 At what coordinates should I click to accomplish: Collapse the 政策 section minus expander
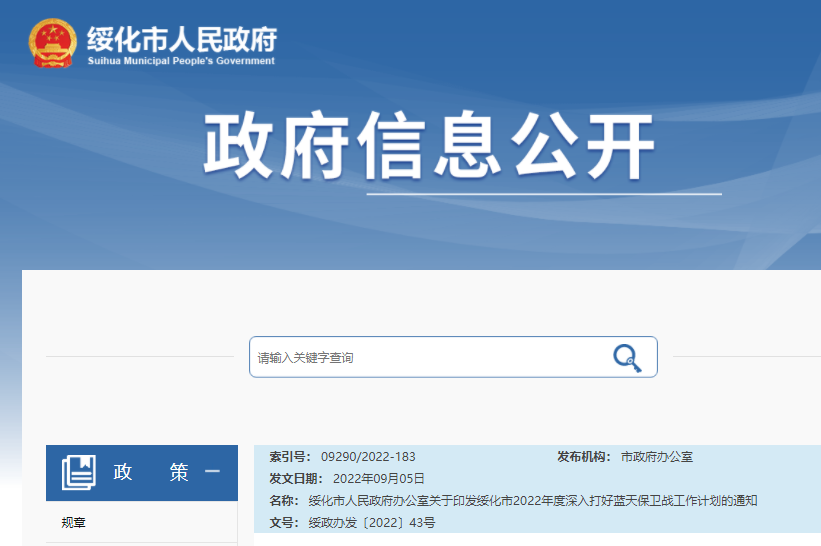(212, 472)
